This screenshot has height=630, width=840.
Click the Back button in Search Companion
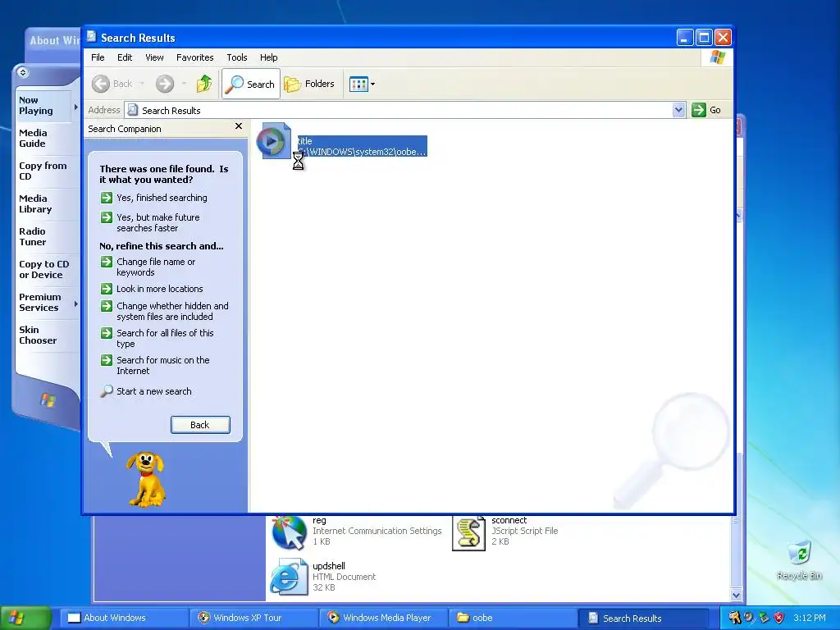click(200, 425)
